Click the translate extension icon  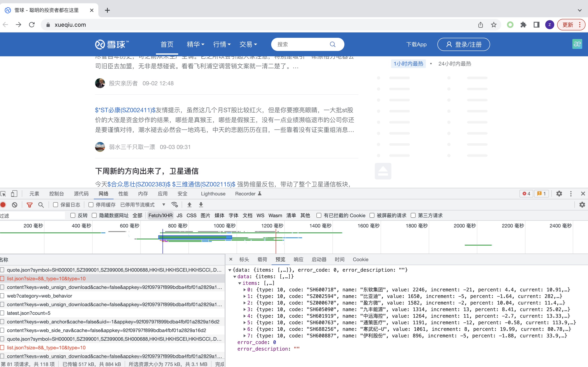(x=577, y=44)
